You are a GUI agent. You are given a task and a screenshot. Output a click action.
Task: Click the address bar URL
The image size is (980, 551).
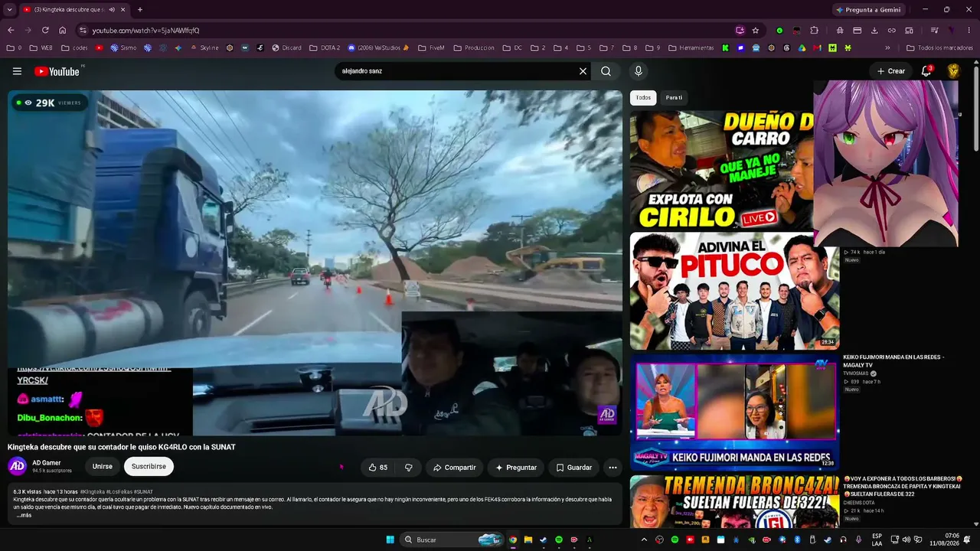145,31
